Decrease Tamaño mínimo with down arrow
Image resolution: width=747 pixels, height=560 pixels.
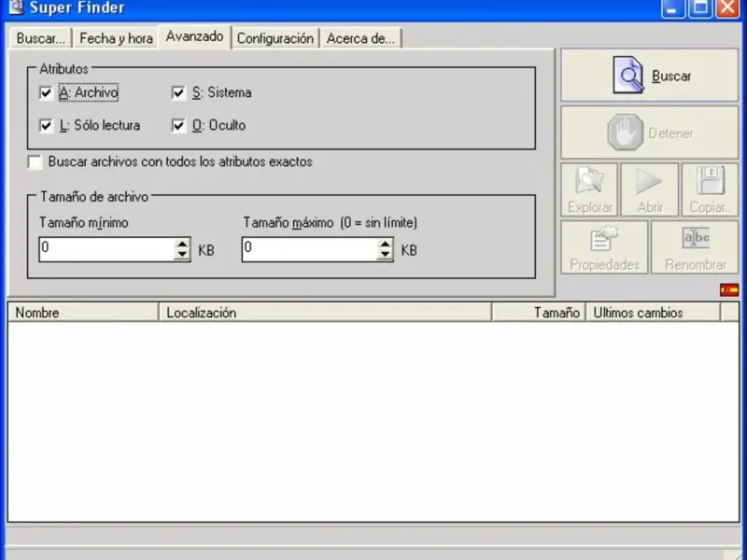(182, 255)
